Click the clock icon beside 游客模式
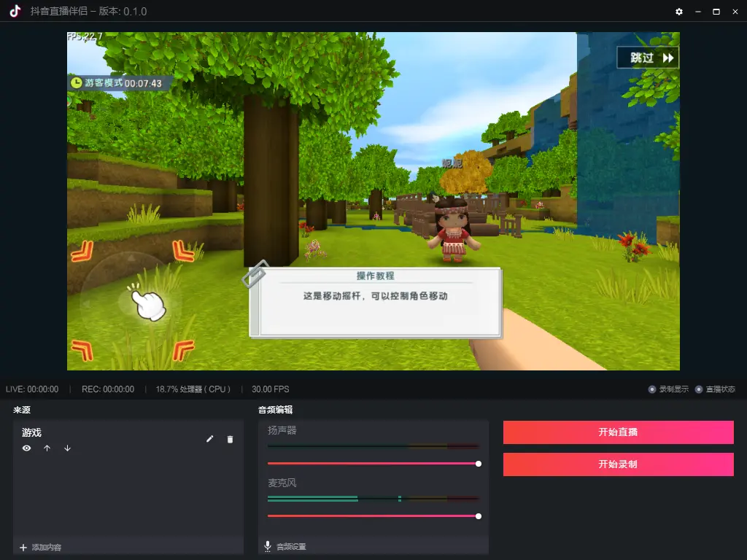 coord(76,83)
